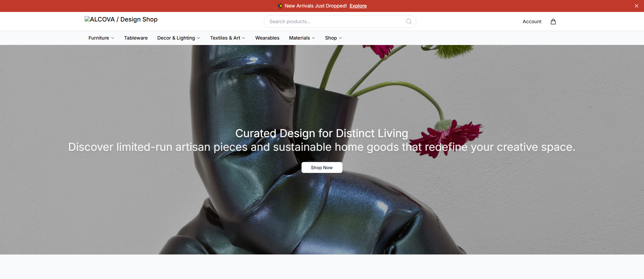Click the New Arrivals Just Dropped text
644x279 pixels.
tap(316, 6)
